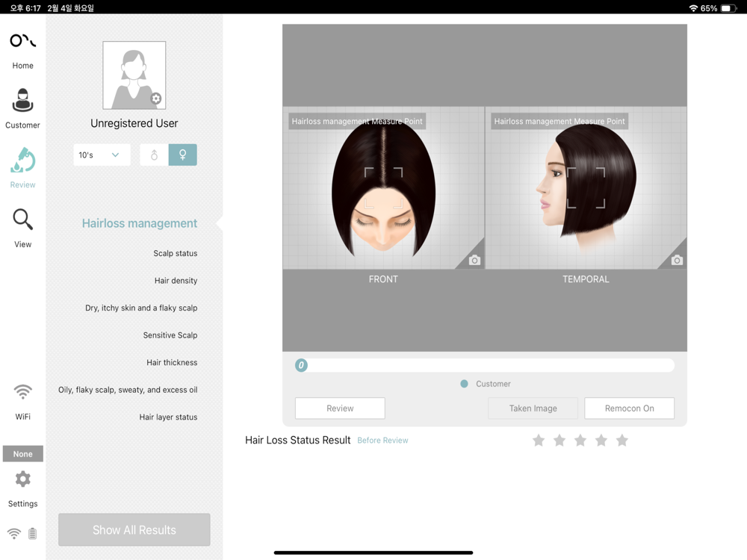
Task: Select the female gender toggle
Action: [182, 155]
